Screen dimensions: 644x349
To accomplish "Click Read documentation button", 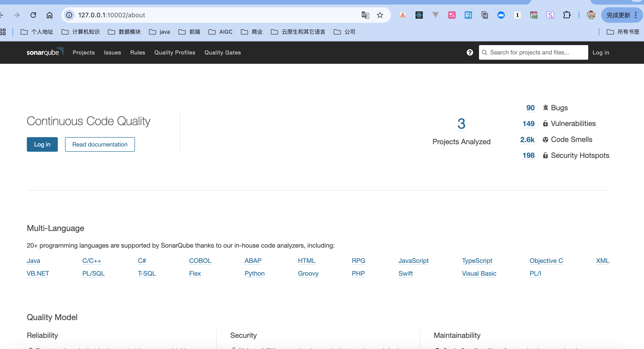I will tap(100, 144).
